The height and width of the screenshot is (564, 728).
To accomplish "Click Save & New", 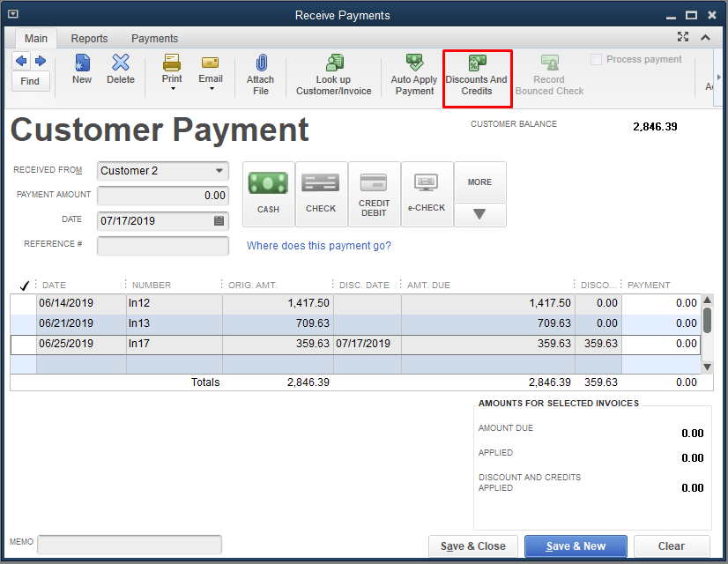I will point(576,546).
